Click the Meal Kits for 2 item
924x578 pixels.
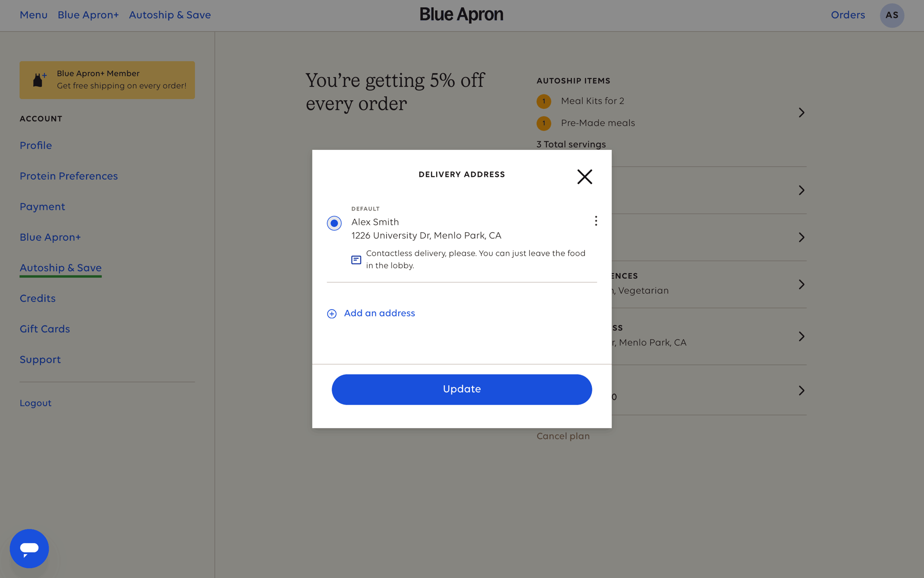click(x=592, y=101)
